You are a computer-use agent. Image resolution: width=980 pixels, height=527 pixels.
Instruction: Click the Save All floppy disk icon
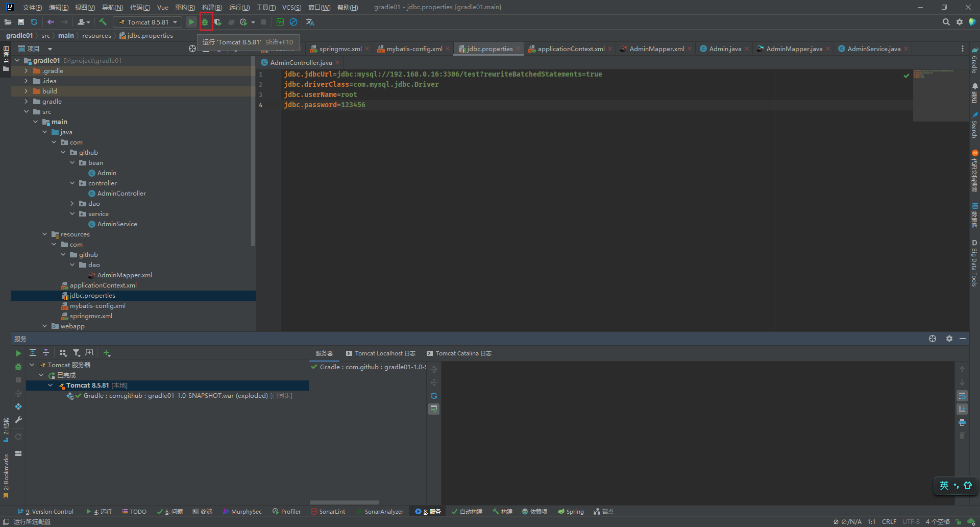coord(21,22)
